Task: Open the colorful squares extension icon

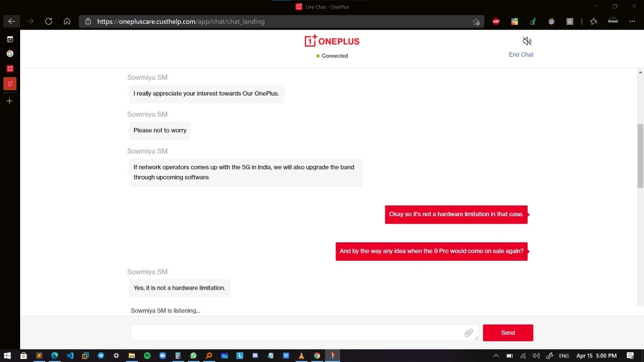Action: (x=514, y=22)
